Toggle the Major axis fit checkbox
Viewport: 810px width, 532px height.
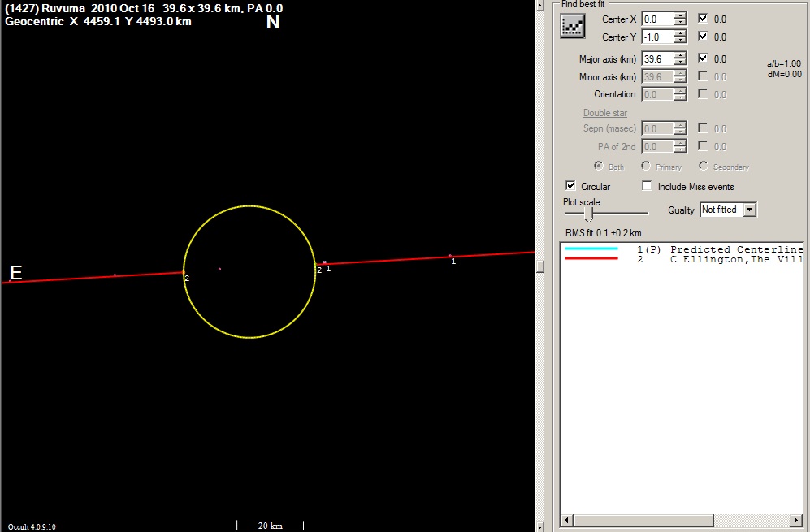(703, 58)
